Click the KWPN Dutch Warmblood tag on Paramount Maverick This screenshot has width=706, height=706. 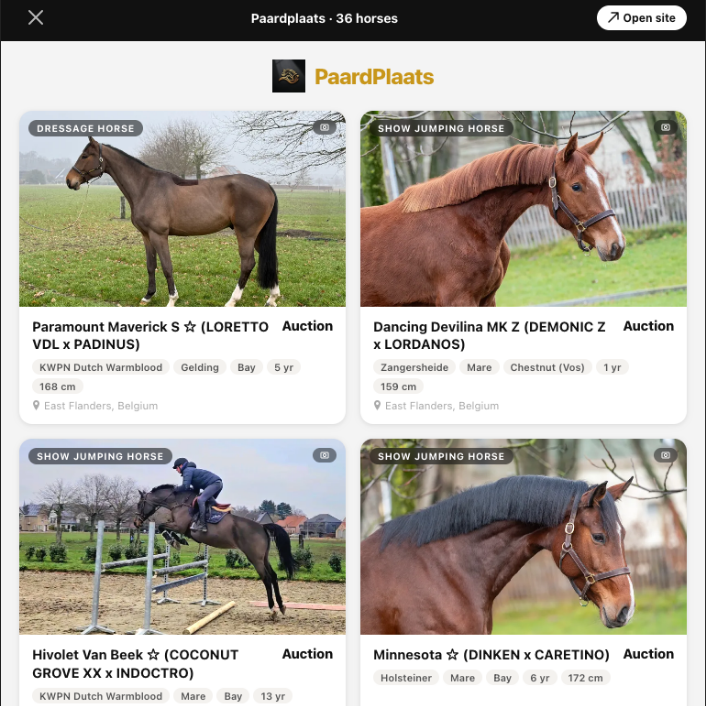(101, 367)
